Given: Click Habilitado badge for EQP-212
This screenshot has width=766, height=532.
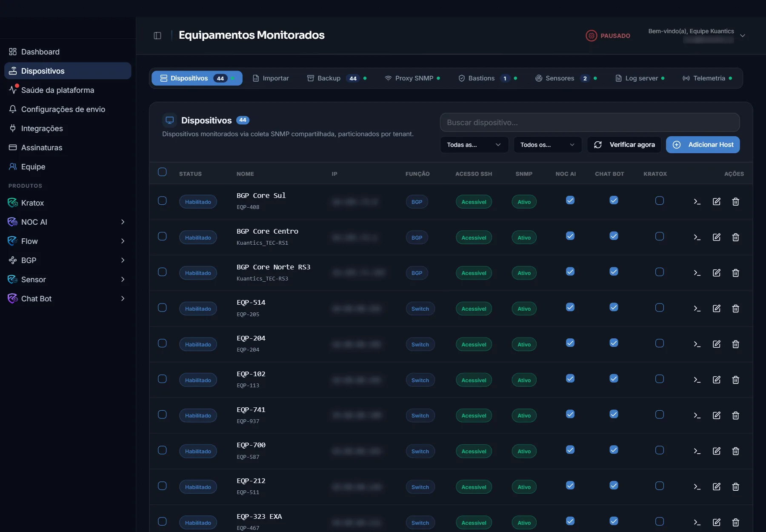Looking at the screenshot, I should pos(198,487).
